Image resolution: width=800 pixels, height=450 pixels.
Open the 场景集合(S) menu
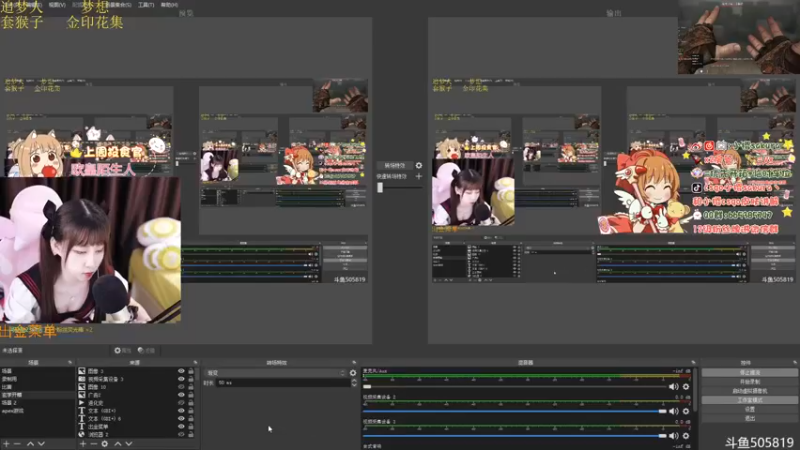point(118,5)
